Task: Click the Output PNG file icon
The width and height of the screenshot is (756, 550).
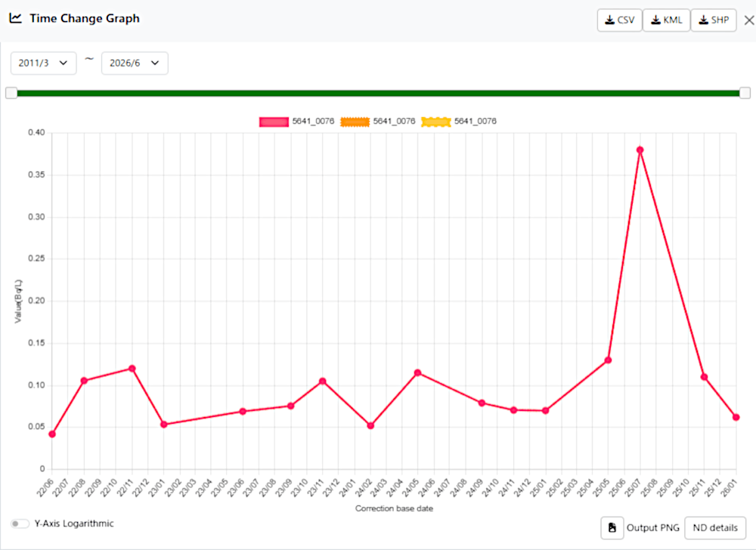Action: pos(612,528)
